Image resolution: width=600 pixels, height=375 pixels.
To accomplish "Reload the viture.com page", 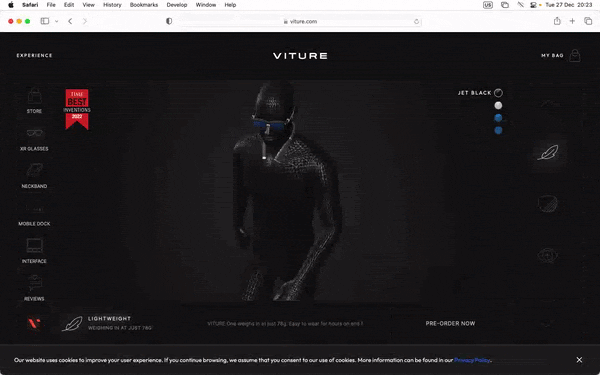I will (416, 21).
